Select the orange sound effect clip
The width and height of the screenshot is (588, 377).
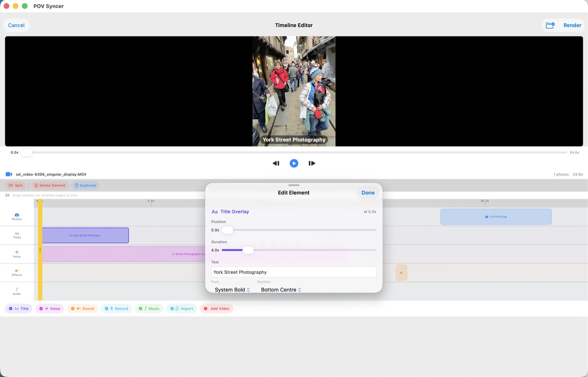(x=401, y=273)
